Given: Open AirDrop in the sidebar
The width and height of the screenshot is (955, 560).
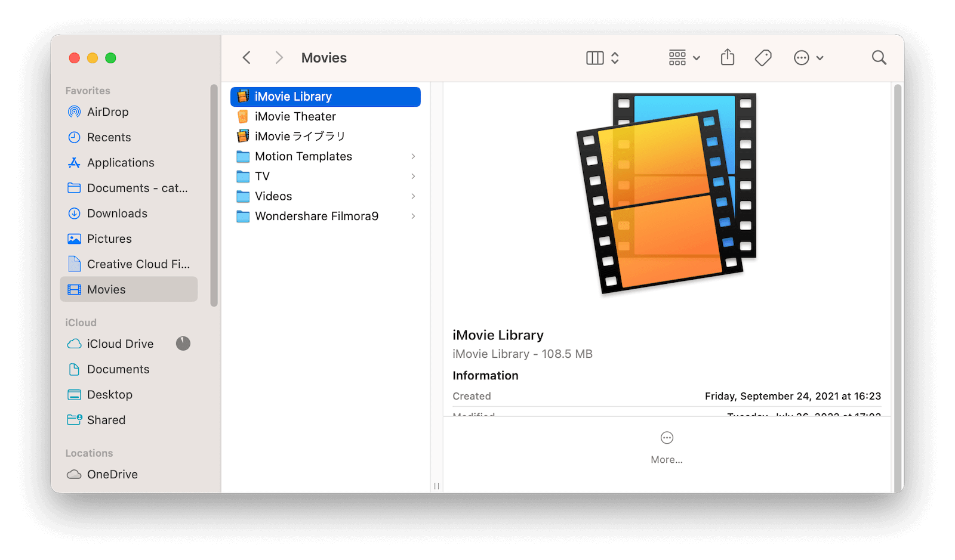Looking at the screenshot, I should (128, 112).
